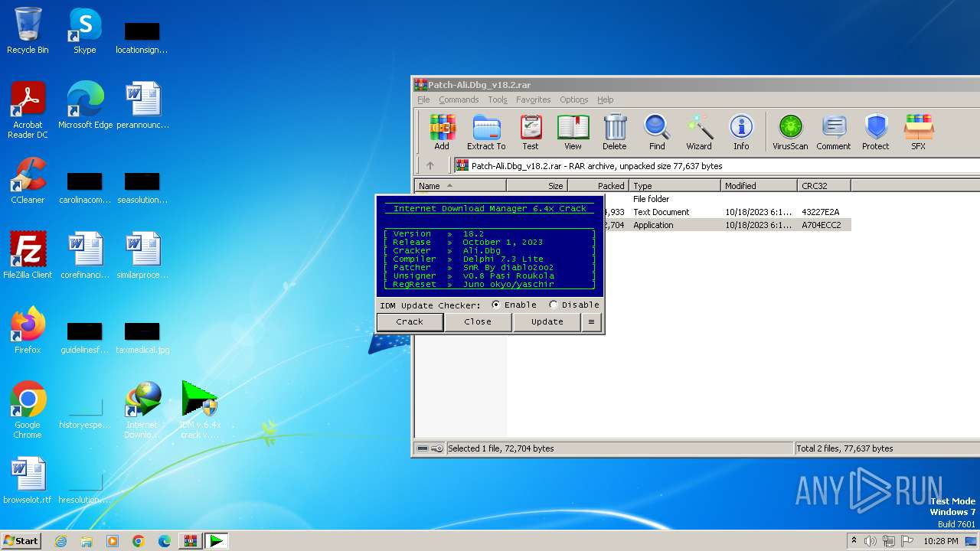Viewport: 980px width, 551px height.
Task: Click the Find magnifier icon
Action: point(657,132)
